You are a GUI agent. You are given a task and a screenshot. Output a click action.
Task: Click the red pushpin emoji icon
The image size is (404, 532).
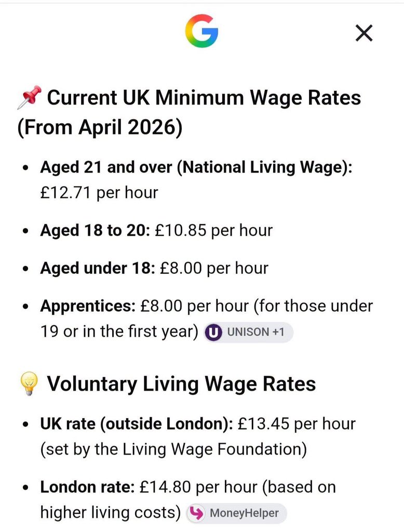tap(29, 98)
